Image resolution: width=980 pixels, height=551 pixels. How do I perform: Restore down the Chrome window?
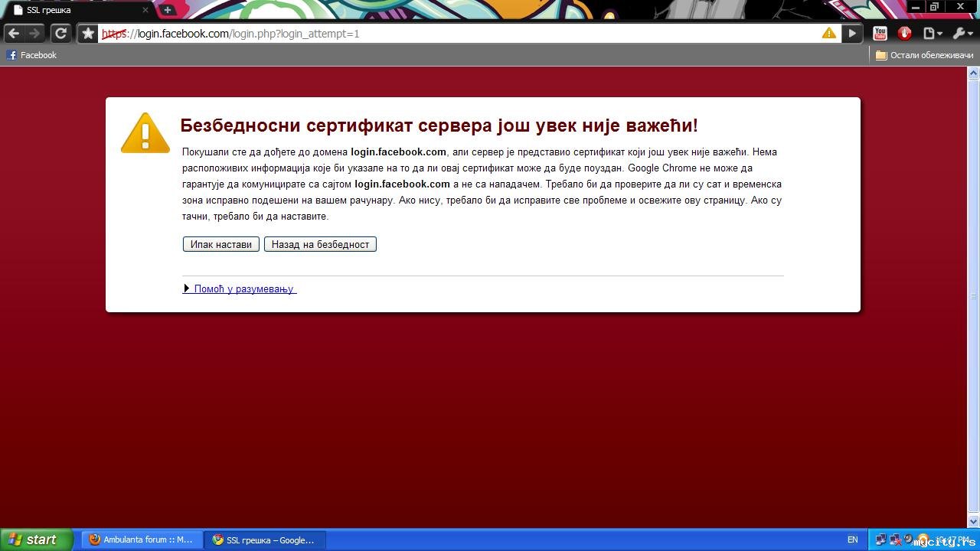click(934, 7)
